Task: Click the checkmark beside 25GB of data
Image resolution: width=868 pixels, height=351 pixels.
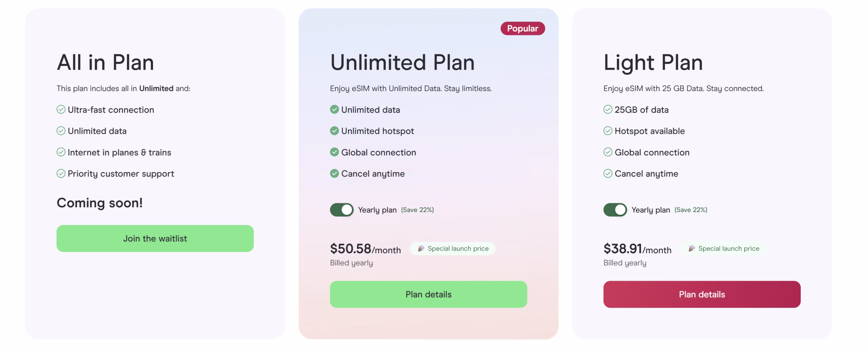Action: [x=608, y=109]
